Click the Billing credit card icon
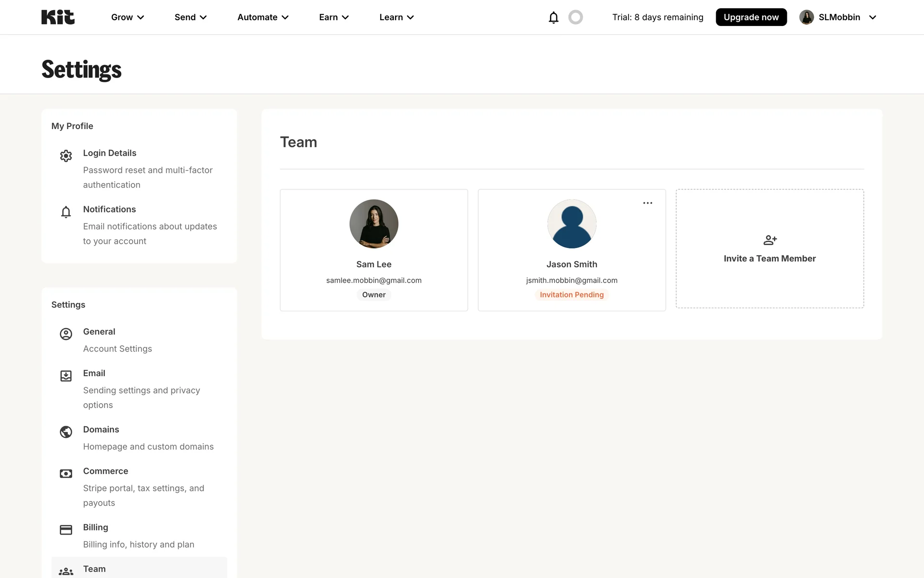 [66, 530]
